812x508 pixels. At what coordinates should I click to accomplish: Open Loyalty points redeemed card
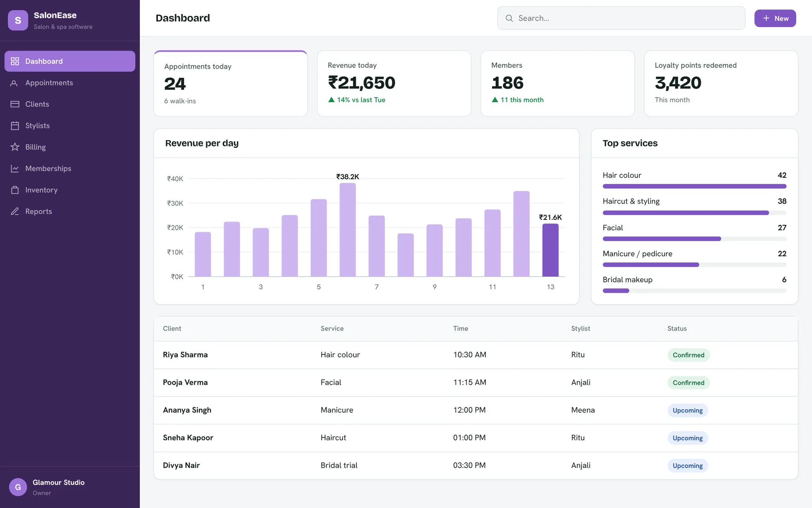pos(721,84)
